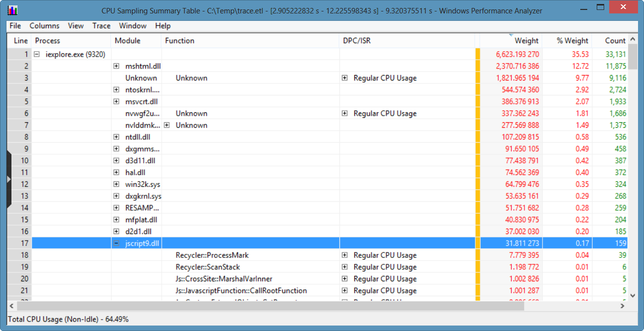Collapse the jscript9.dll module row
Viewport: 644px width, 331px height.
[116, 244]
